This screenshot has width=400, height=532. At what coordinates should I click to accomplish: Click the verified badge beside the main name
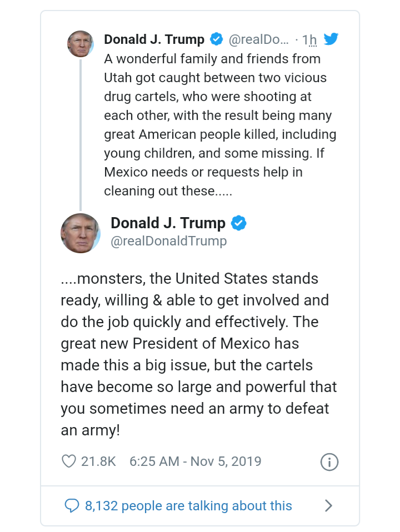coord(239,223)
